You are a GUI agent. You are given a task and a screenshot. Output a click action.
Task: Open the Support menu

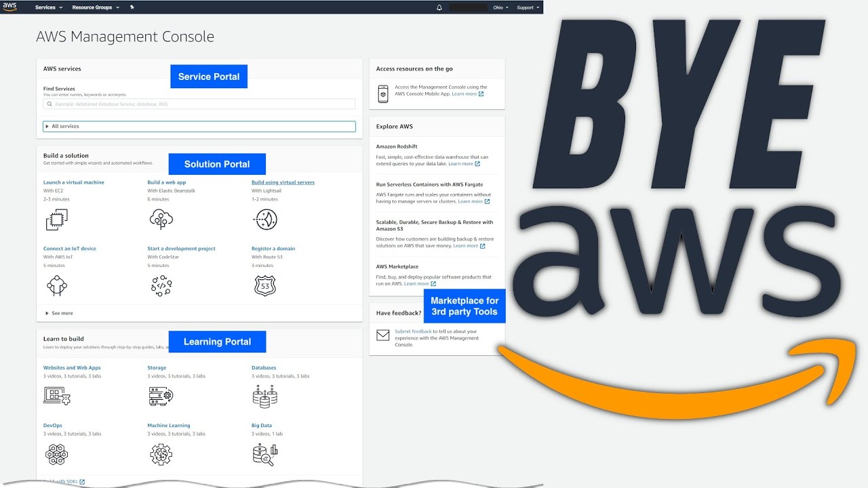pos(528,7)
